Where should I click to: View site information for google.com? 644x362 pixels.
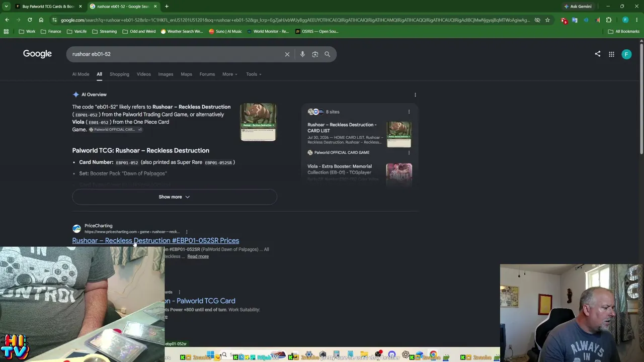coord(54,20)
